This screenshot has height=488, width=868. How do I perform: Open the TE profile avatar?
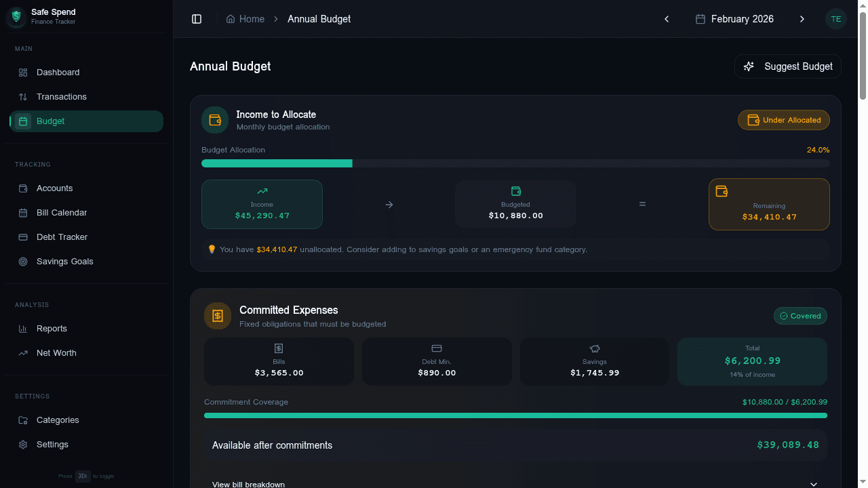click(836, 19)
